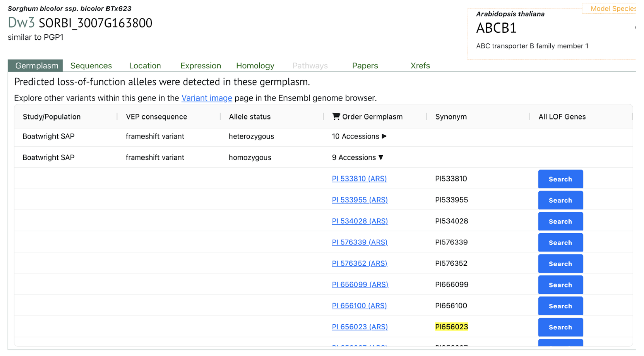The image size is (644, 356).
Task: Open the Expression tab
Action: coord(201,66)
